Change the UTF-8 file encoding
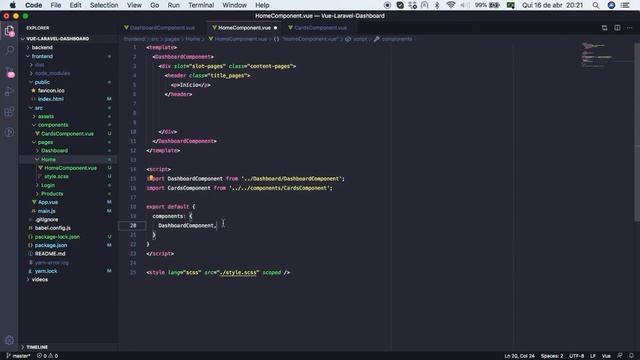The width and height of the screenshot is (640, 360). point(576,356)
